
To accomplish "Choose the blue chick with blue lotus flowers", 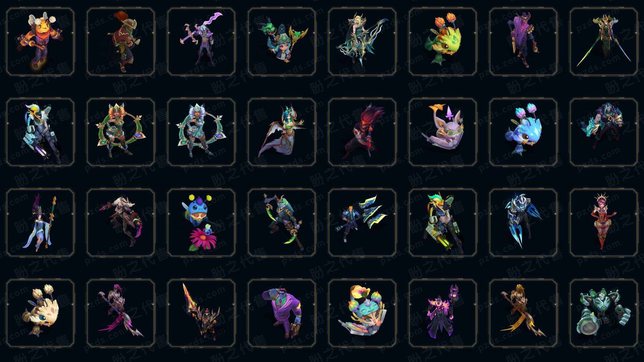I will click(523, 132).
